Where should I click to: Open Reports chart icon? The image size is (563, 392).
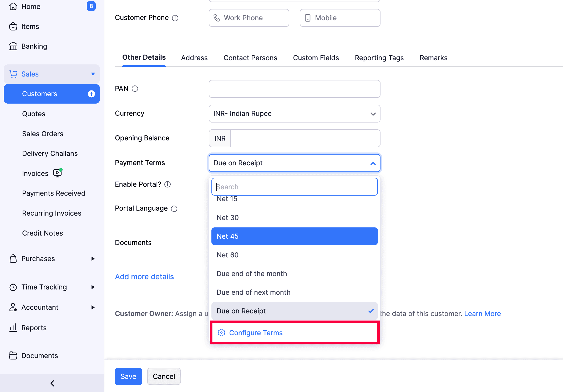pyautogui.click(x=13, y=328)
